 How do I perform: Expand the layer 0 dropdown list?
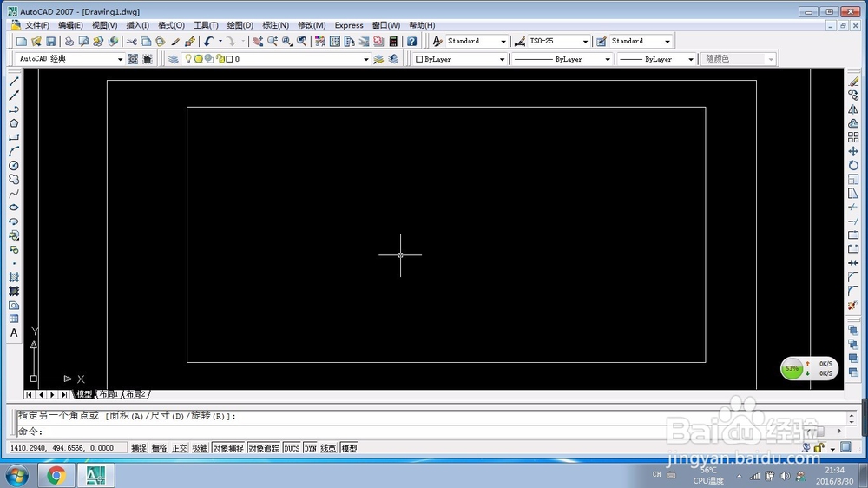click(x=366, y=59)
